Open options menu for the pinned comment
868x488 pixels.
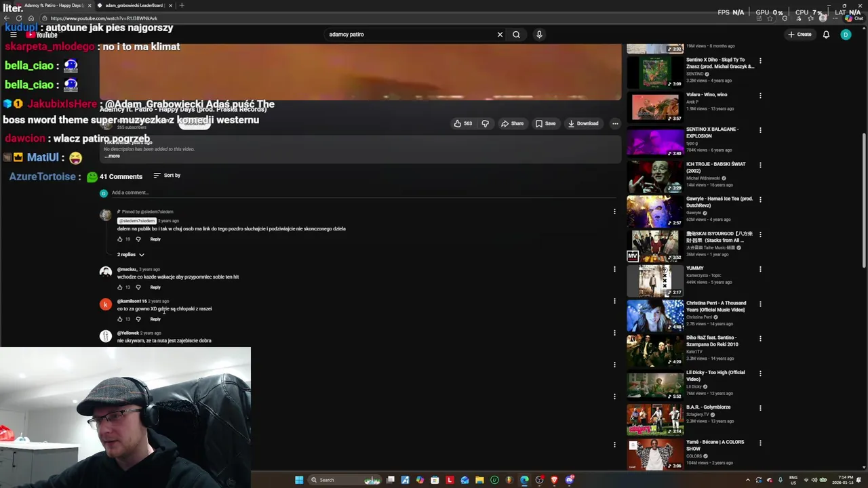point(614,211)
